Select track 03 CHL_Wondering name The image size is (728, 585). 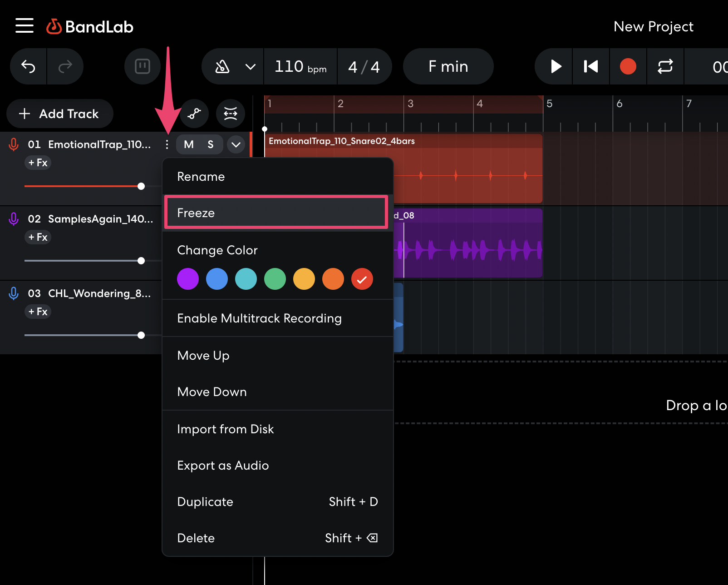pos(99,293)
